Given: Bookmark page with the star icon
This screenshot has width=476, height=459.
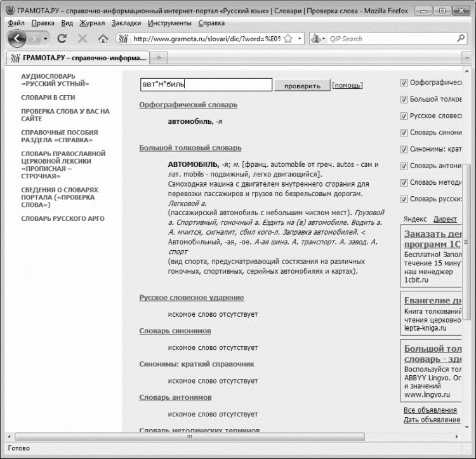Looking at the screenshot, I should tap(288, 39).
